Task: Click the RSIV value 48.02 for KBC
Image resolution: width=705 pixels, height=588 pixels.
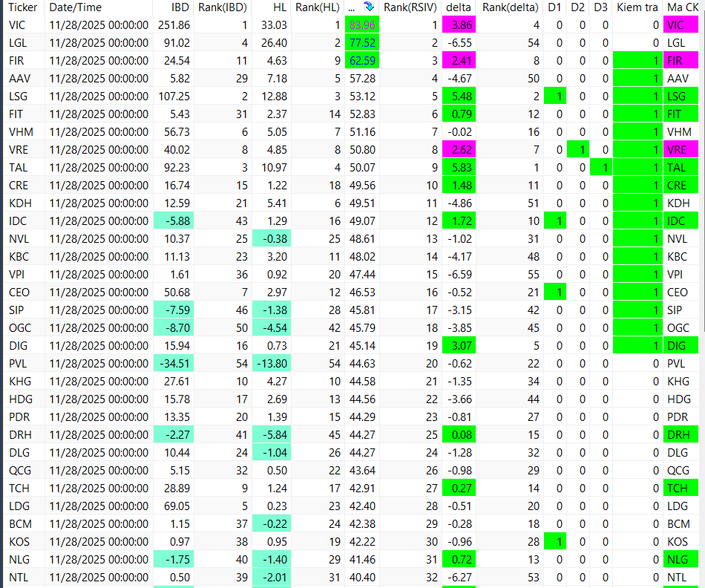Action: coord(362,256)
